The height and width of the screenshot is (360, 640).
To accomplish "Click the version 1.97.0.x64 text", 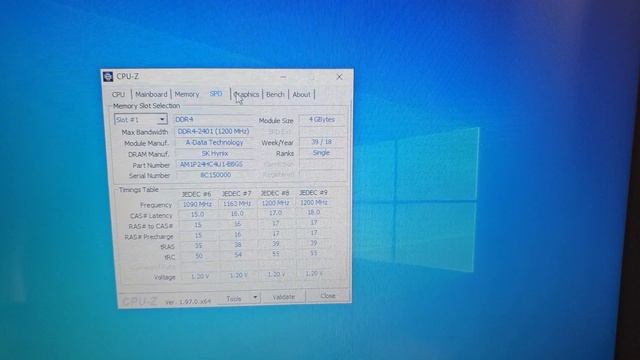I will tap(188, 302).
